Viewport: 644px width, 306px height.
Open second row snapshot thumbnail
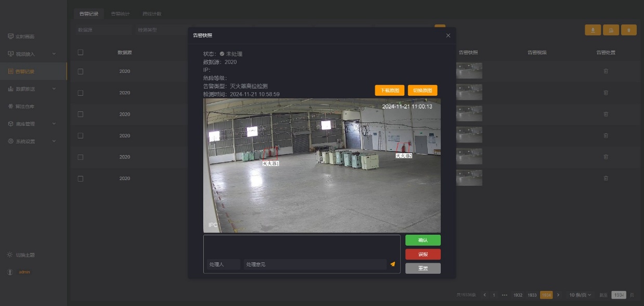[x=469, y=92]
